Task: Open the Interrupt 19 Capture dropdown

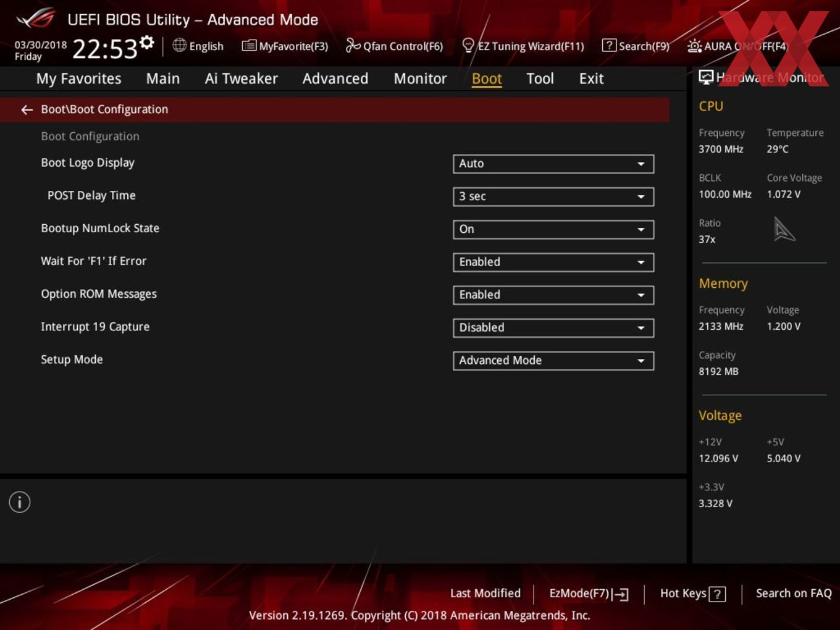Action: [x=553, y=327]
